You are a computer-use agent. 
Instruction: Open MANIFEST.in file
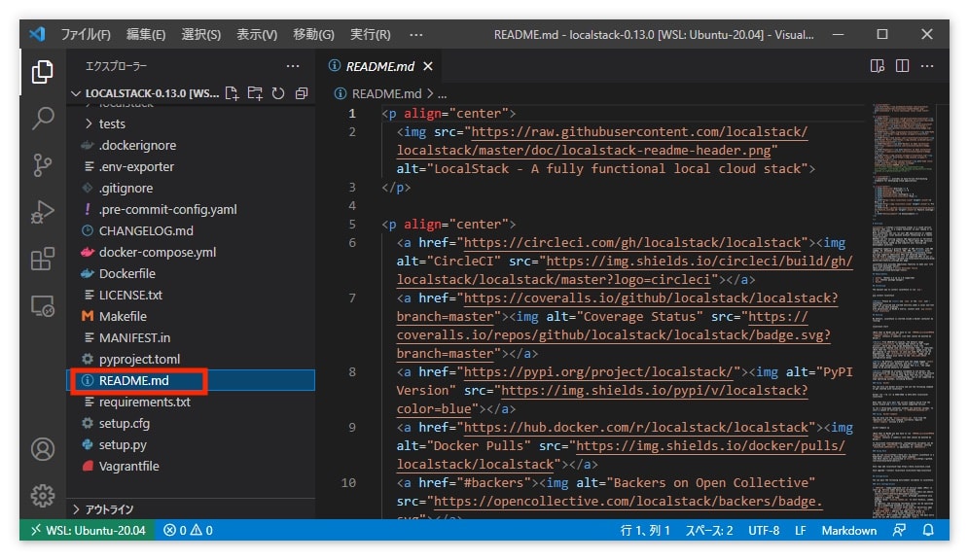(191, 337)
